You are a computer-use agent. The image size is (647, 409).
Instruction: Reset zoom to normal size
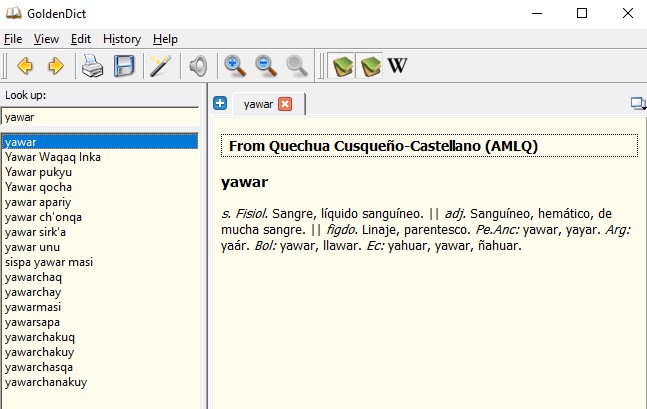point(297,67)
